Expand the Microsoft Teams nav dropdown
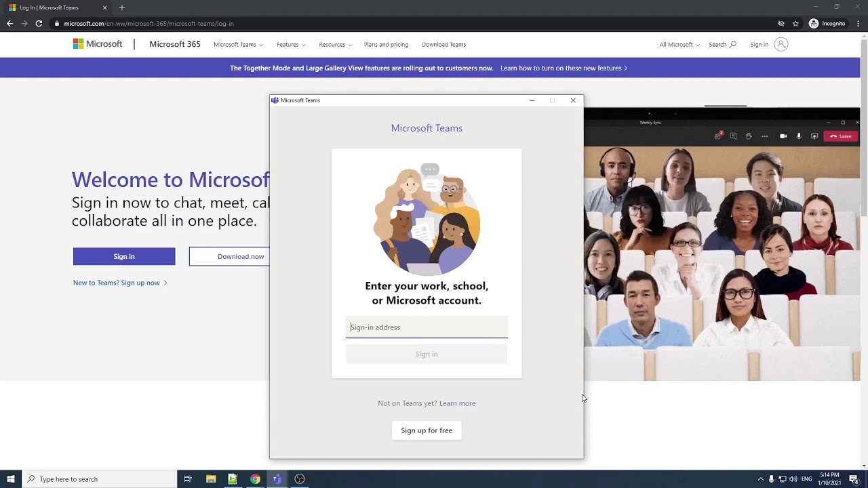 (x=238, y=45)
